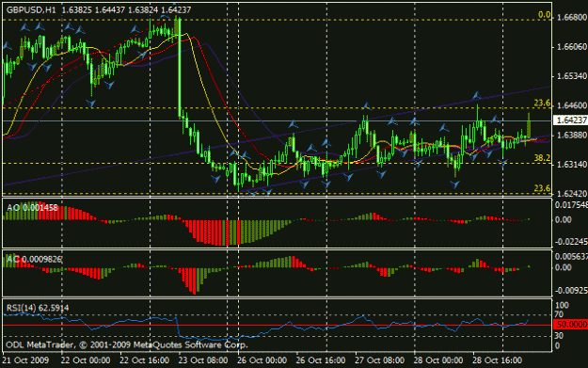Click the RSI scale value 30
This screenshot has width=588, height=368.
point(559,335)
